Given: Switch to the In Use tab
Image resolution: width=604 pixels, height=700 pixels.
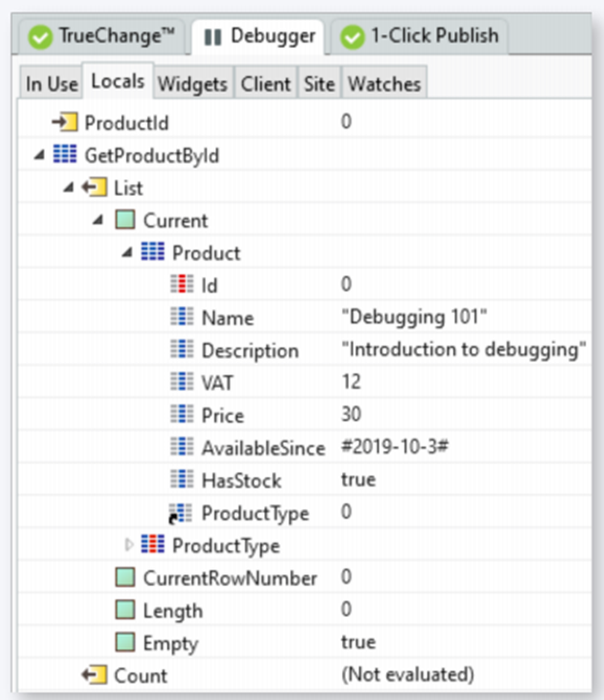Looking at the screenshot, I should (52, 84).
